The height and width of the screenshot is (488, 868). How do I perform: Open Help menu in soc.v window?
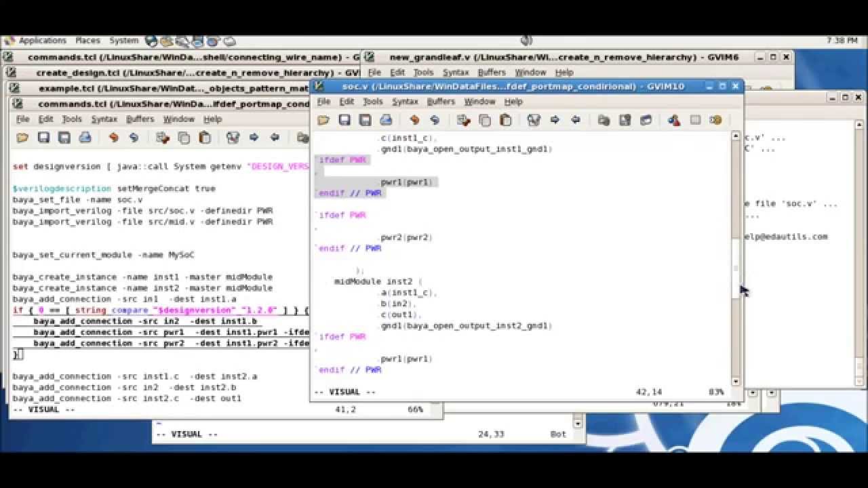[513, 101]
